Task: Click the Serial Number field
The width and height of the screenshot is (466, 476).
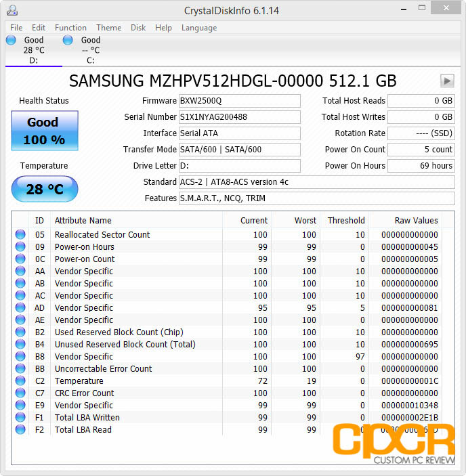Action: click(x=240, y=117)
